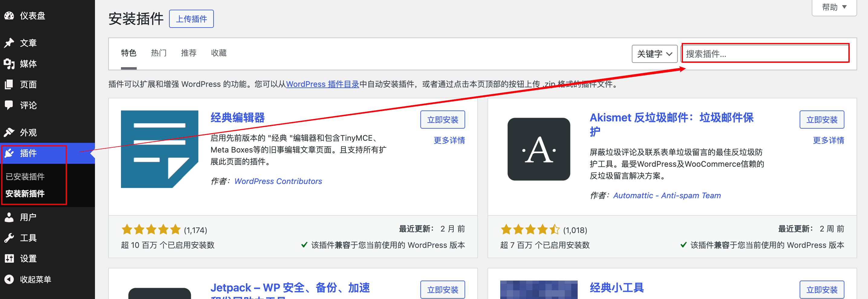The height and width of the screenshot is (299, 868).
Task: Click the 上传插件 button
Action: 191,19
